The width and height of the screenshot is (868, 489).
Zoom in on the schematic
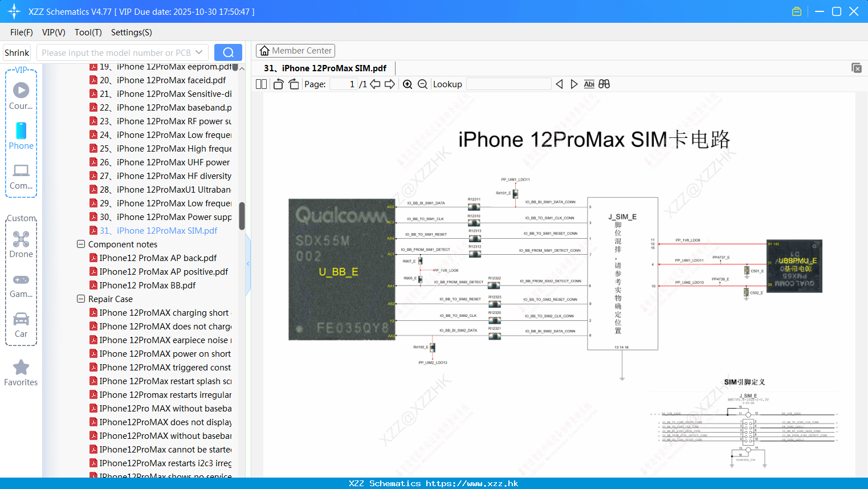(407, 84)
